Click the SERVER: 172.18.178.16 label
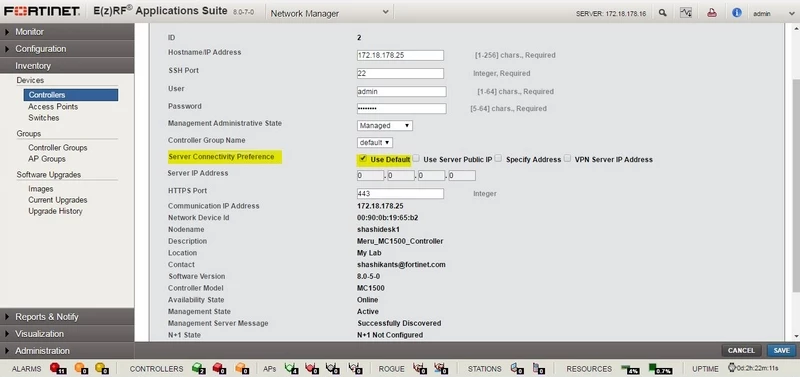The height and width of the screenshot is (377, 800). click(611, 14)
